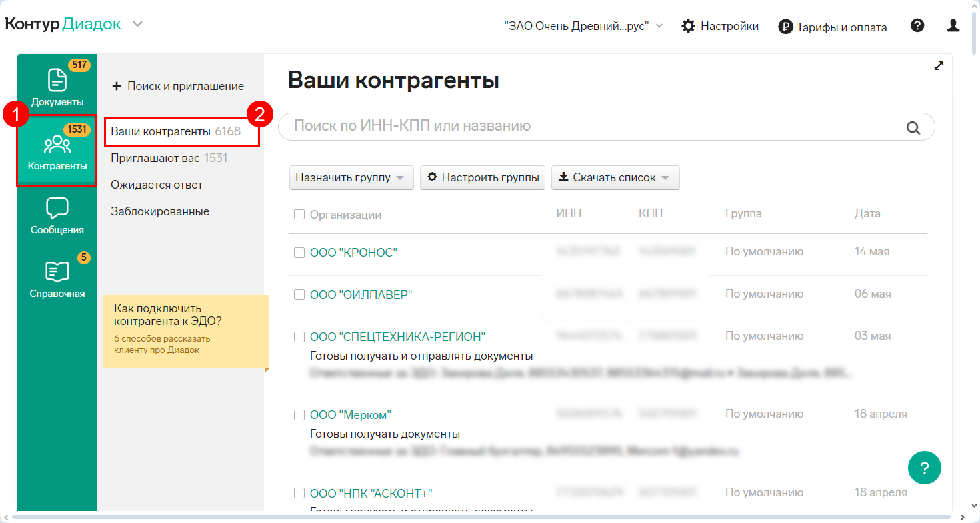
Task: Select Заблокированные menu item
Action: point(160,211)
